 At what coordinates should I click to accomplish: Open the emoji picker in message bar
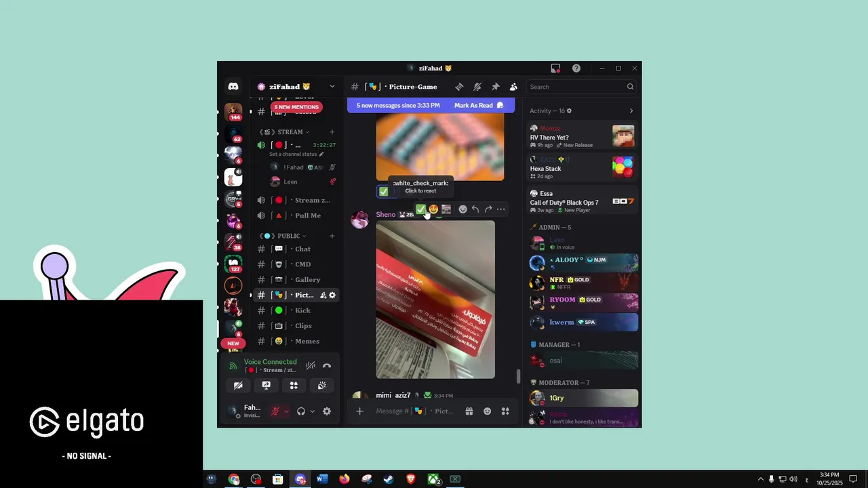pos(487,411)
